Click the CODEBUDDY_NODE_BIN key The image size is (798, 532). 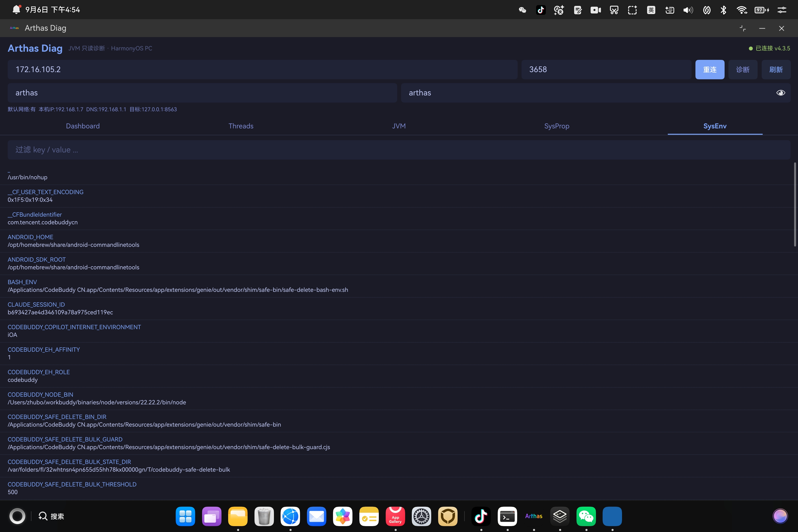point(40,394)
